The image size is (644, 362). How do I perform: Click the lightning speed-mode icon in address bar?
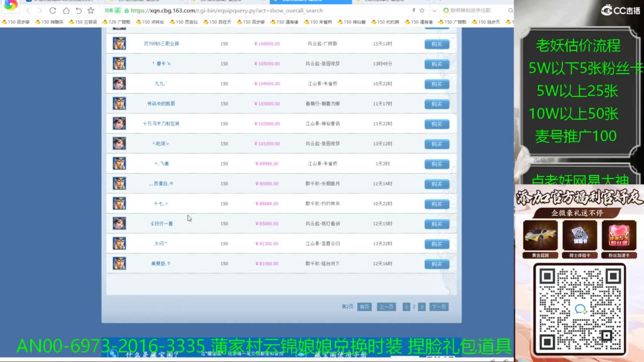point(414,11)
